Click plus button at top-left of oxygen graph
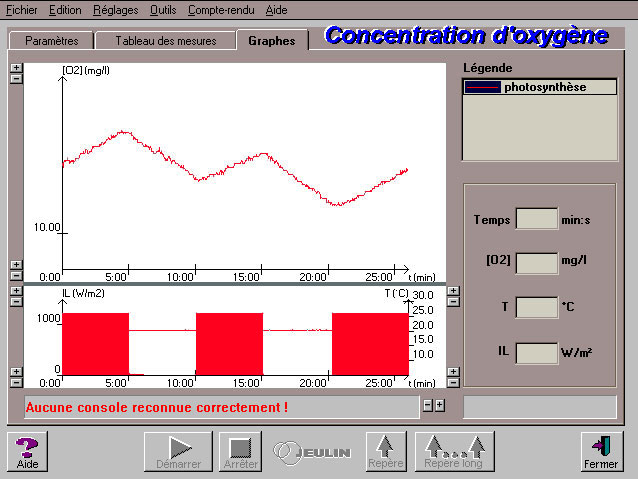Screen dimensions: 638x479 tap(15, 69)
